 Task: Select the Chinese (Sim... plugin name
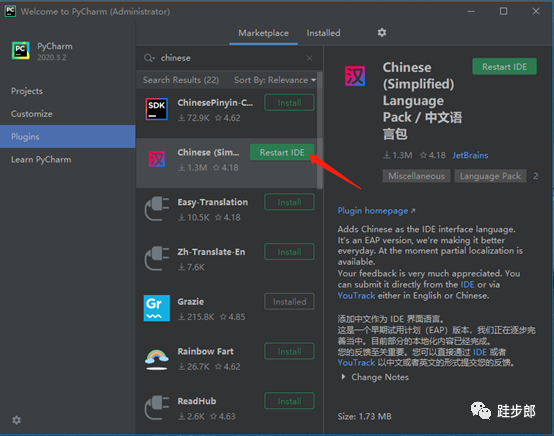[x=208, y=153]
